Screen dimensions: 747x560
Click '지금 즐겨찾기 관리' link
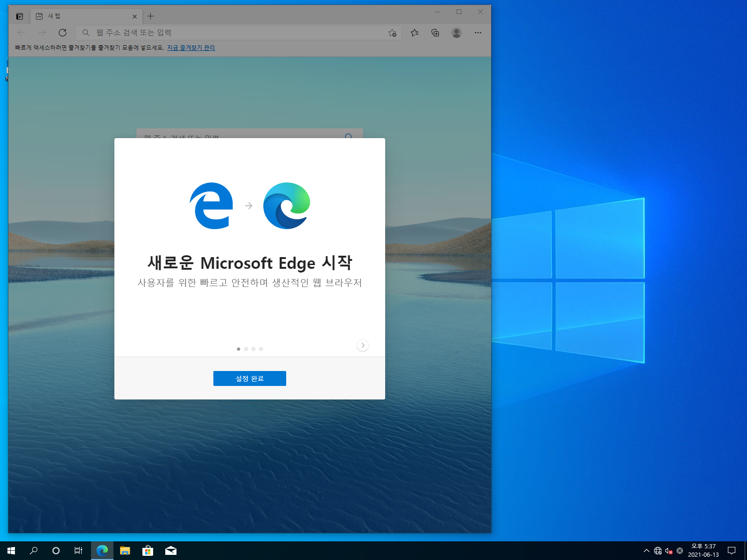coord(191,48)
